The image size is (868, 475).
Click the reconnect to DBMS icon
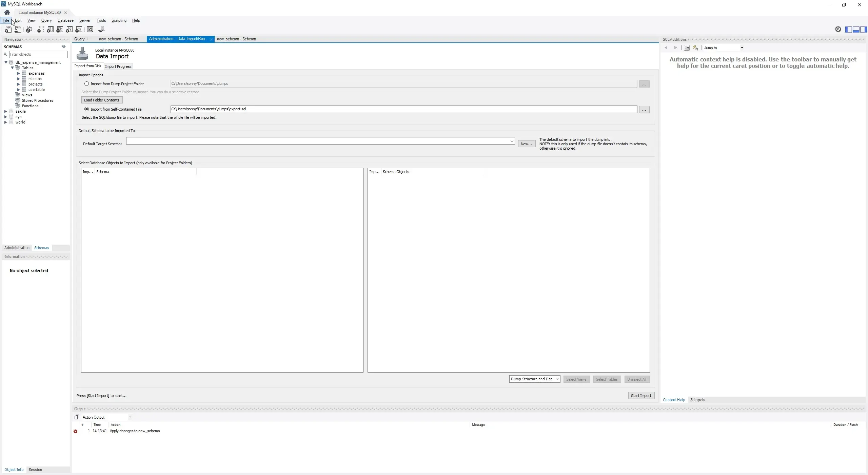point(101,30)
